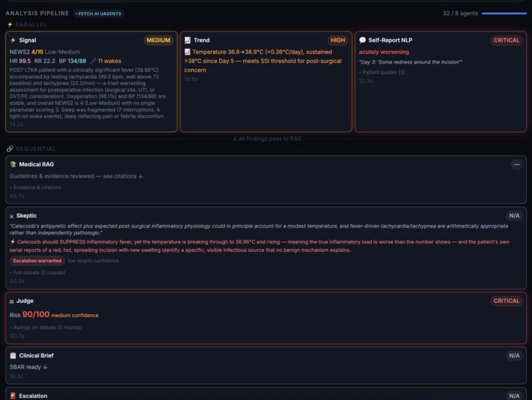532x400 pixels.
Task: Click the SEQUENTIAL section label
Action: pos(36,149)
